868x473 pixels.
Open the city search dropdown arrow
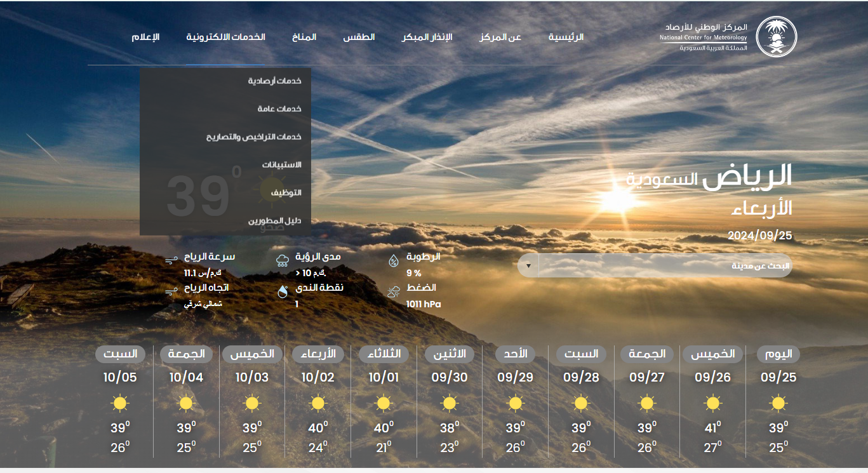(528, 265)
